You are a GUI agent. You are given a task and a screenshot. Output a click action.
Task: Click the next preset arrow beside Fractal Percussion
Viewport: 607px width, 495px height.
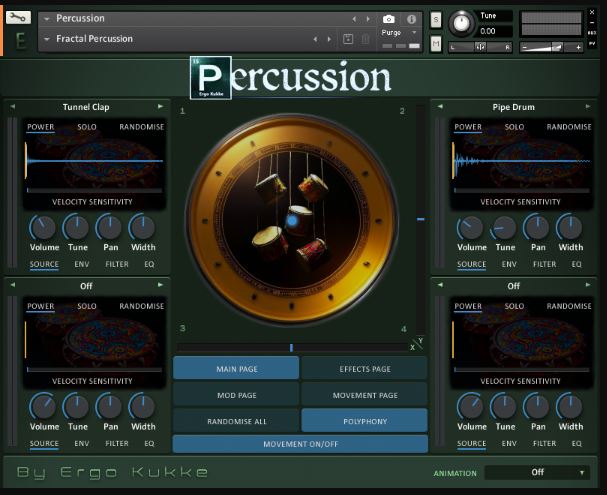(x=329, y=39)
